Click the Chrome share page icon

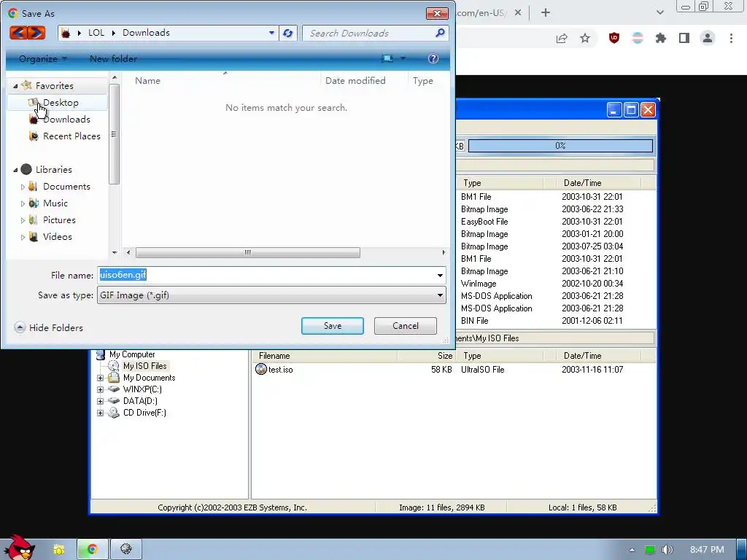tap(562, 39)
